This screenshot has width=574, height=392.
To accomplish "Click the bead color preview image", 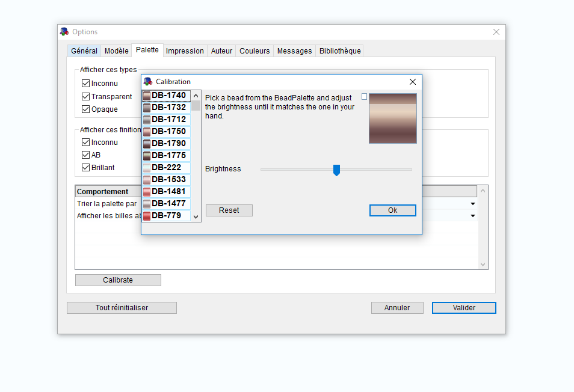I will 392,118.
